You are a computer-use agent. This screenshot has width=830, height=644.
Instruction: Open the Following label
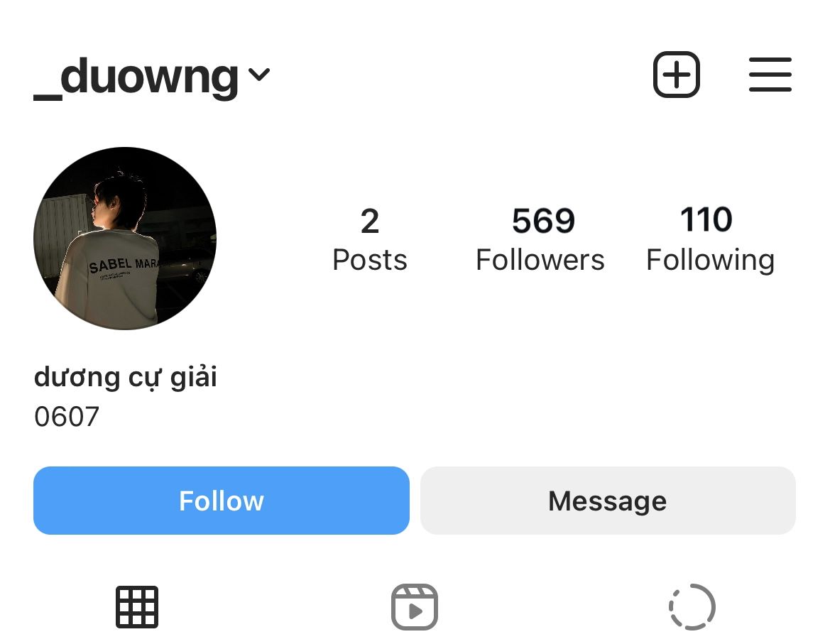tap(710, 260)
